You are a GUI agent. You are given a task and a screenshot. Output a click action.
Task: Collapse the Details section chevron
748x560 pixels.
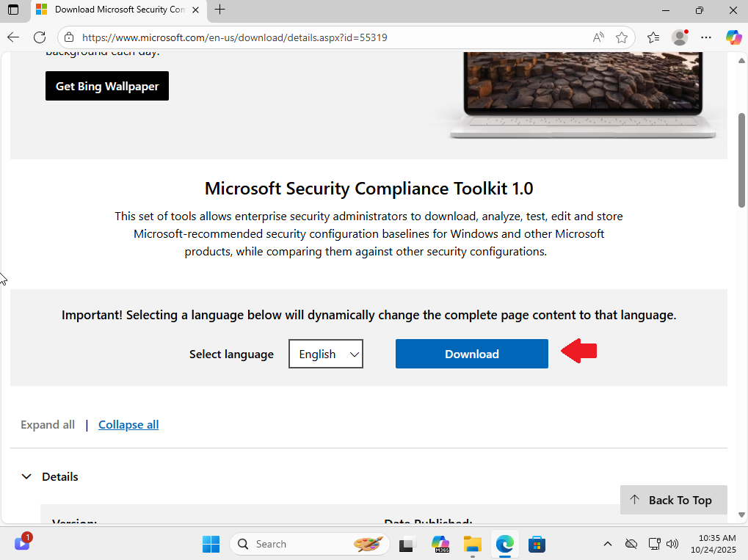(x=26, y=476)
